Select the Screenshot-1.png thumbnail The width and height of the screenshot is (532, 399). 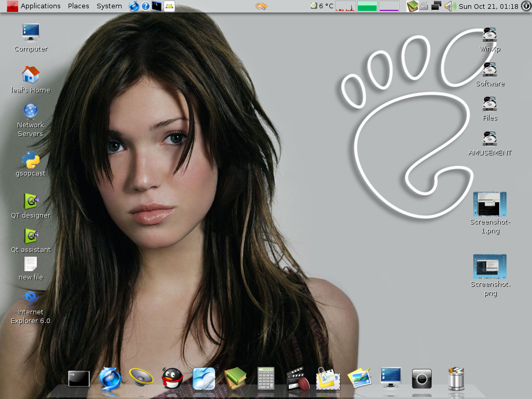pyautogui.click(x=489, y=204)
